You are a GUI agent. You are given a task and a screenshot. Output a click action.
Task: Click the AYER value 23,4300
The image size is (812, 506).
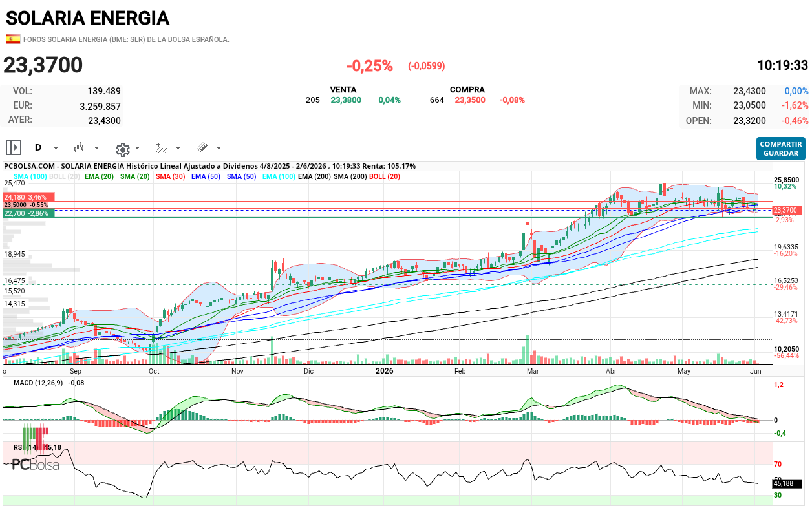[x=104, y=120]
